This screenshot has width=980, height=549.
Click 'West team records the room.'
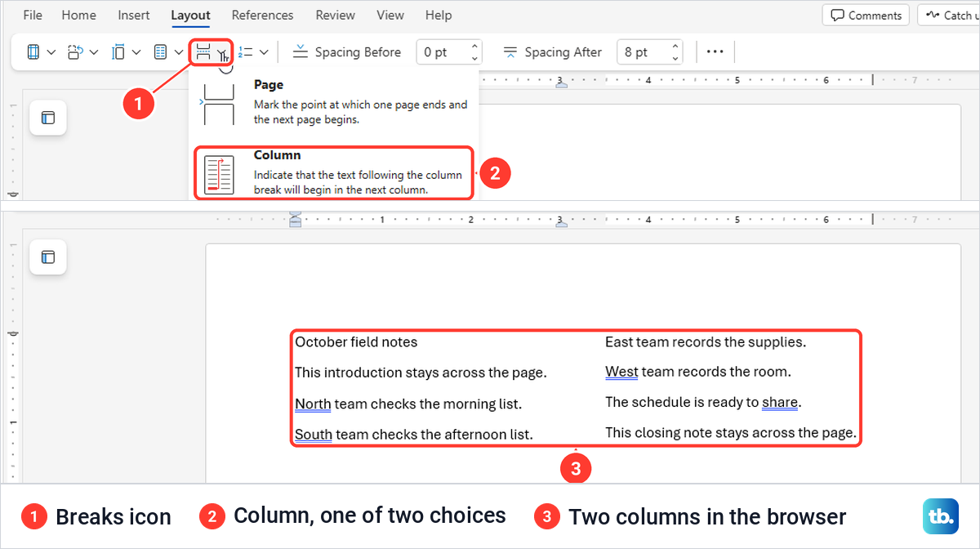pos(698,372)
